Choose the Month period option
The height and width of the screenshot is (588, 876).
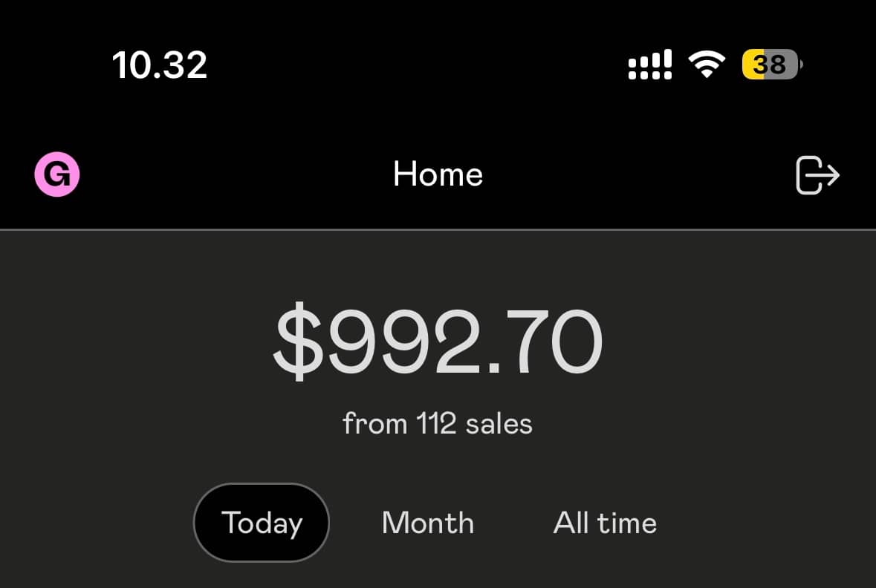point(428,523)
